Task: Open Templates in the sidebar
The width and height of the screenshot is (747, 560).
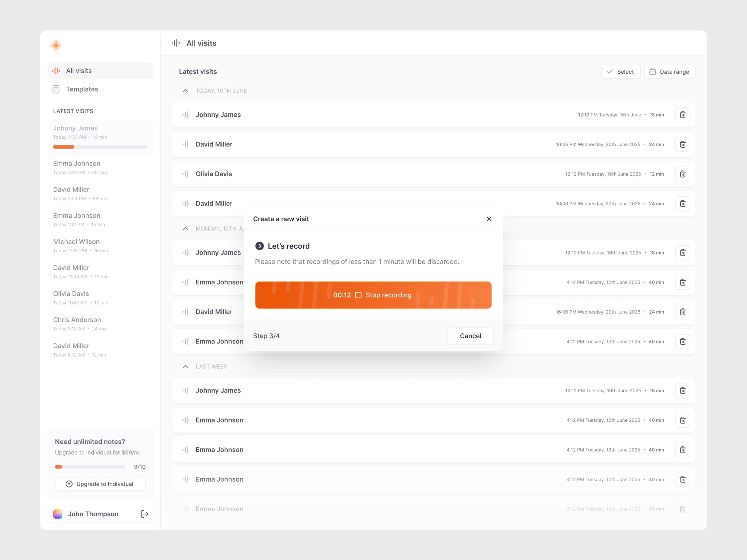Action: (x=100, y=89)
